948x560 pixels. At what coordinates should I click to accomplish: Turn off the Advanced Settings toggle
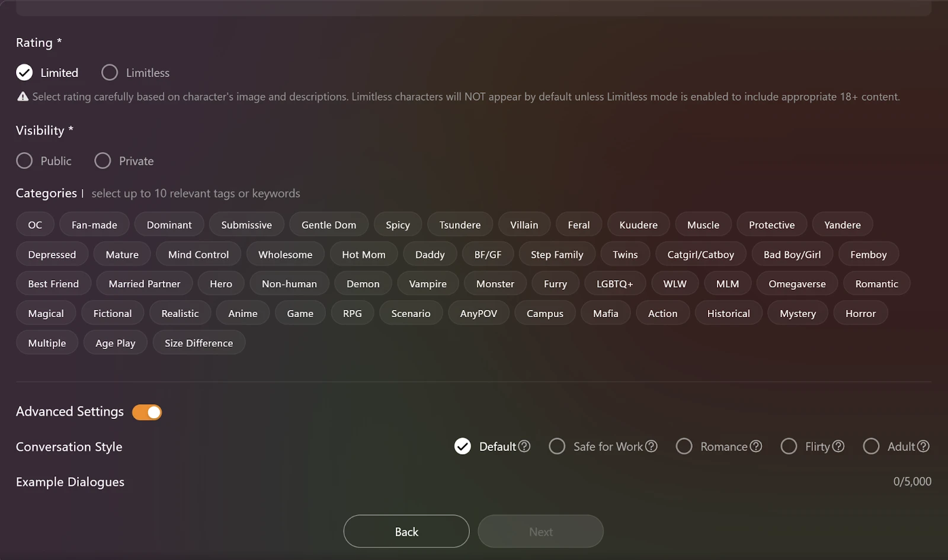147,412
